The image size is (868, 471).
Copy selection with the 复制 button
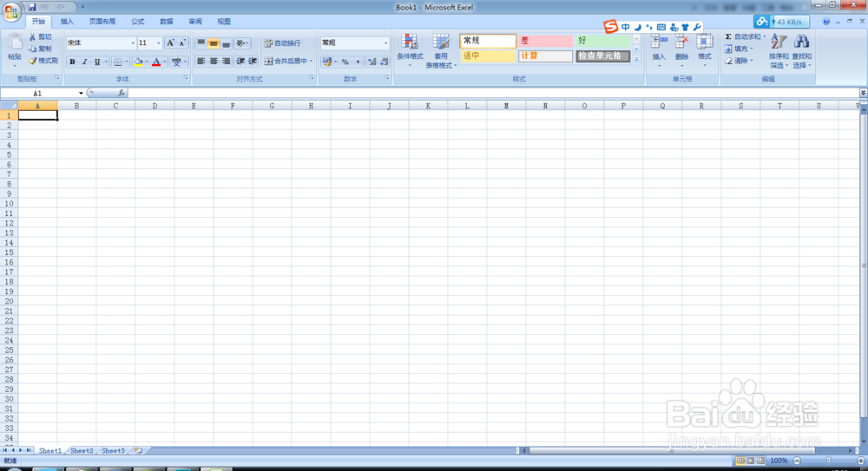(x=41, y=49)
